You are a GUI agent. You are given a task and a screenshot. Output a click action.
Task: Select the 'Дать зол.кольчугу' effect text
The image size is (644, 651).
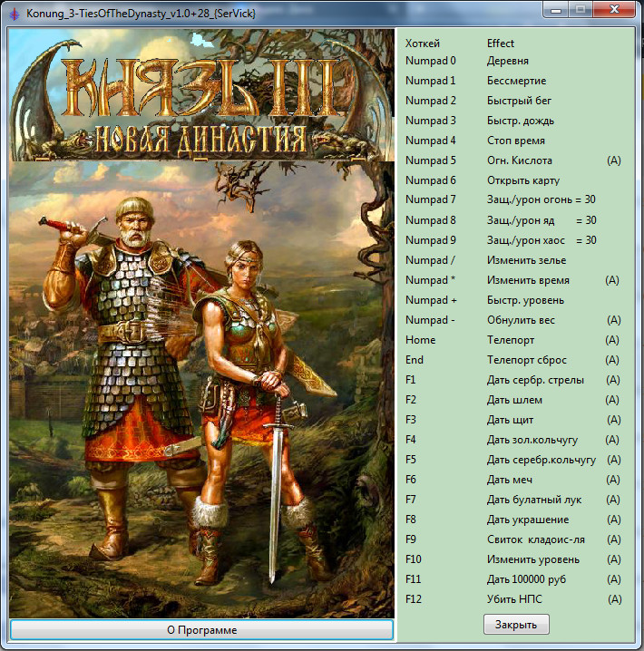pyautogui.click(x=532, y=440)
